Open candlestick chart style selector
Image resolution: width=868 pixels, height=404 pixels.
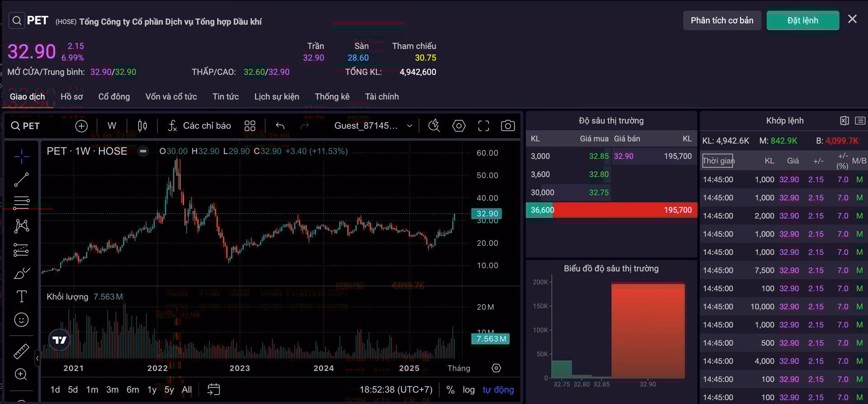[x=142, y=126]
